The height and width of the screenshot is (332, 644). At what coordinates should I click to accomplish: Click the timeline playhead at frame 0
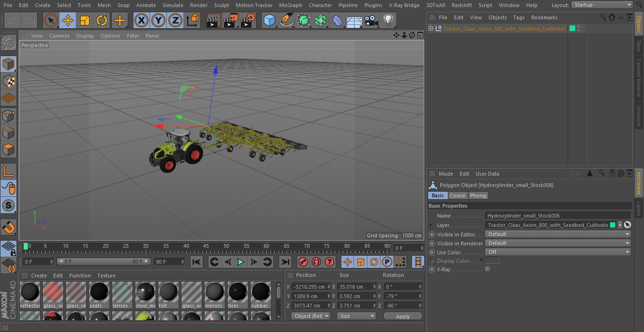click(25, 246)
